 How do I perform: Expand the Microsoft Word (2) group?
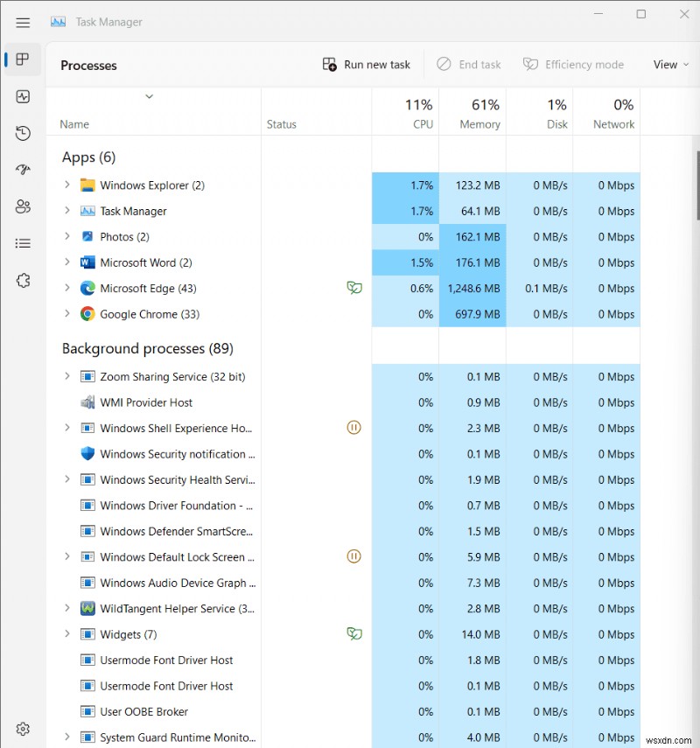point(67,262)
